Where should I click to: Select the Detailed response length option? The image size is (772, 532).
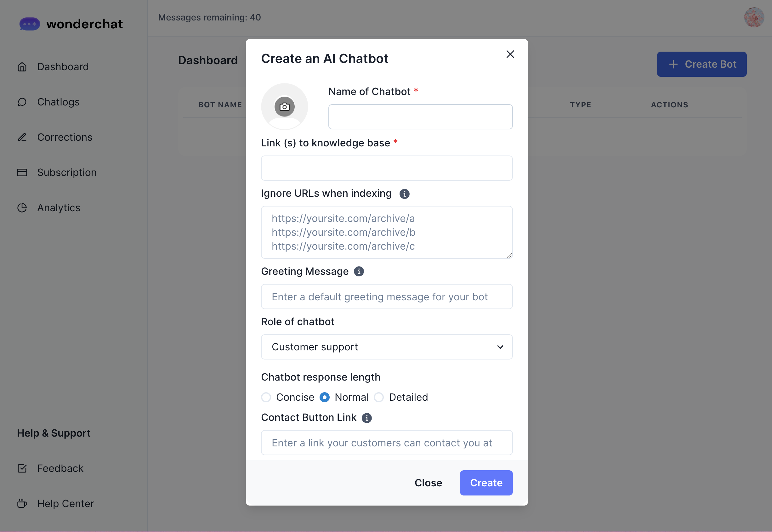[x=379, y=397]
